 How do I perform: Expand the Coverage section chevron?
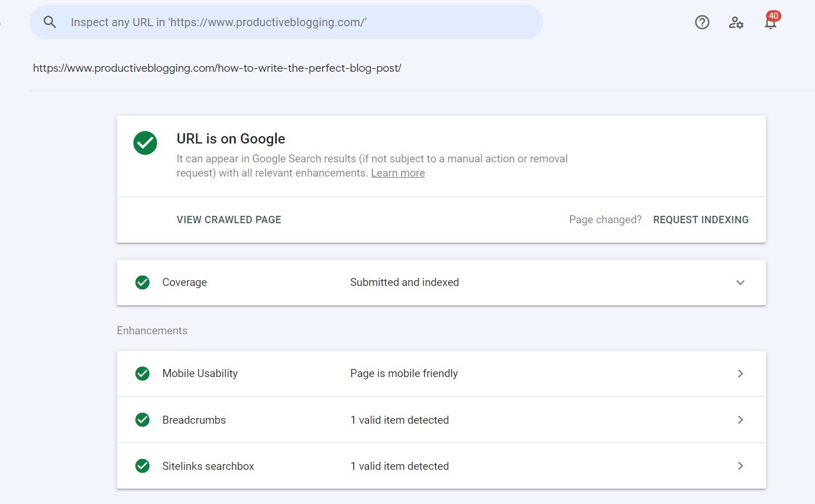(740, 282)
